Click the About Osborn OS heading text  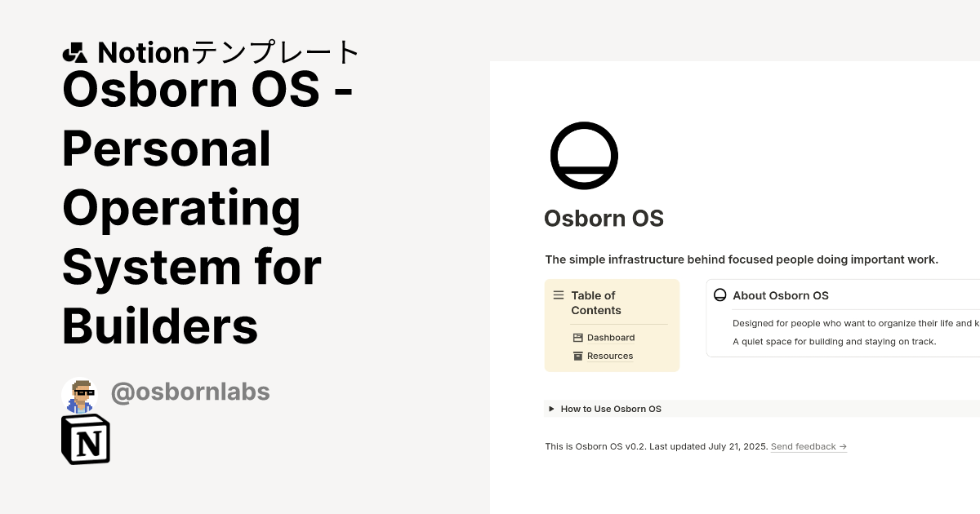[x=781, y=295]
